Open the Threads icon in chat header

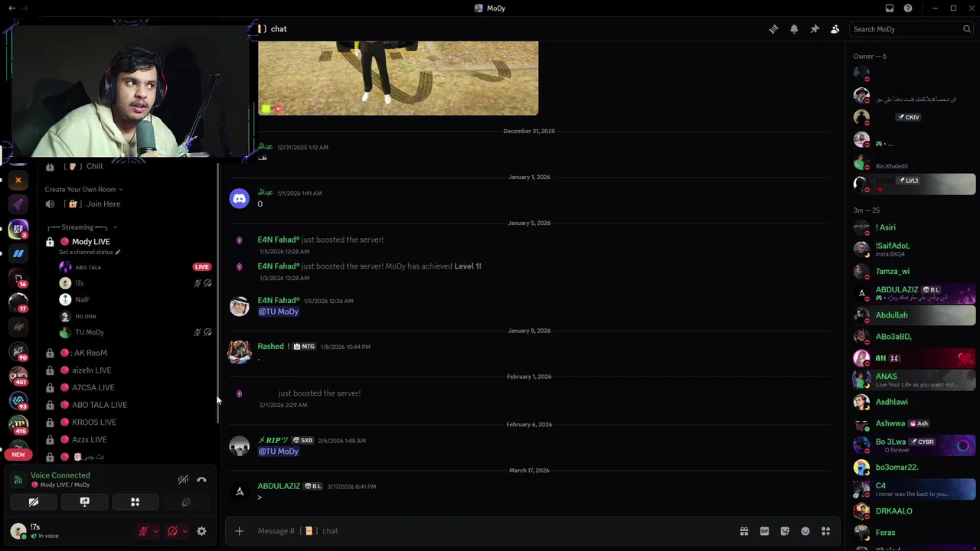tap(773, 29)
